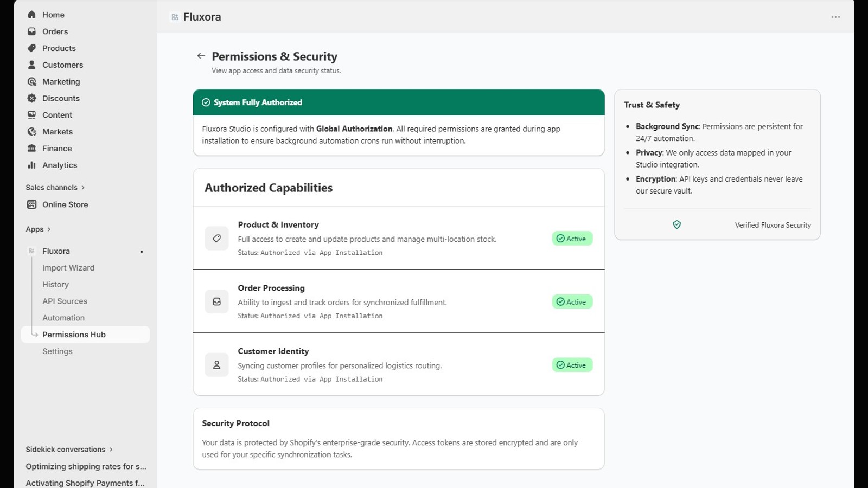Click the Verified Fluxora Security shield icon
The height and width of the screenshot is (488, 868).
click(x=676, y=224)
